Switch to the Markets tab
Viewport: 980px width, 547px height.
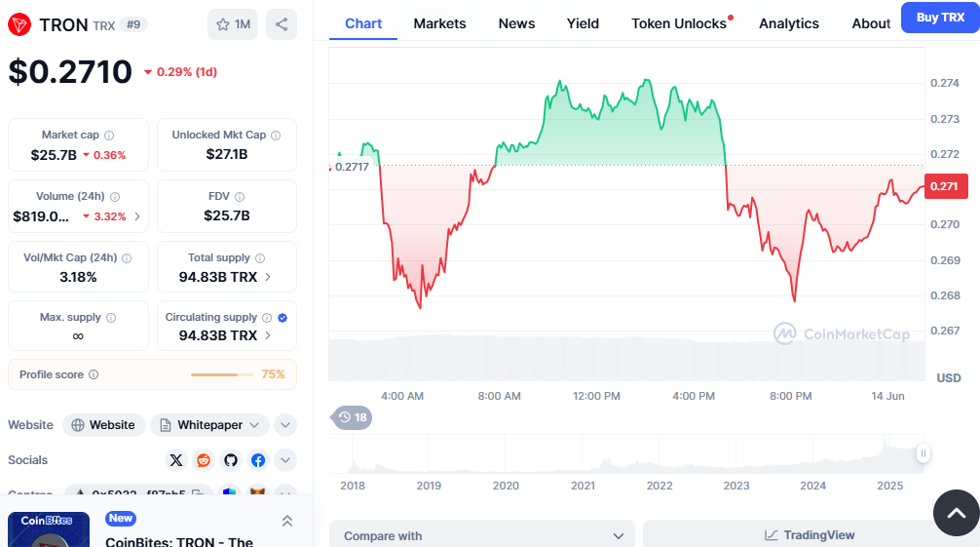pyautogui.click(x=439, y=23)
